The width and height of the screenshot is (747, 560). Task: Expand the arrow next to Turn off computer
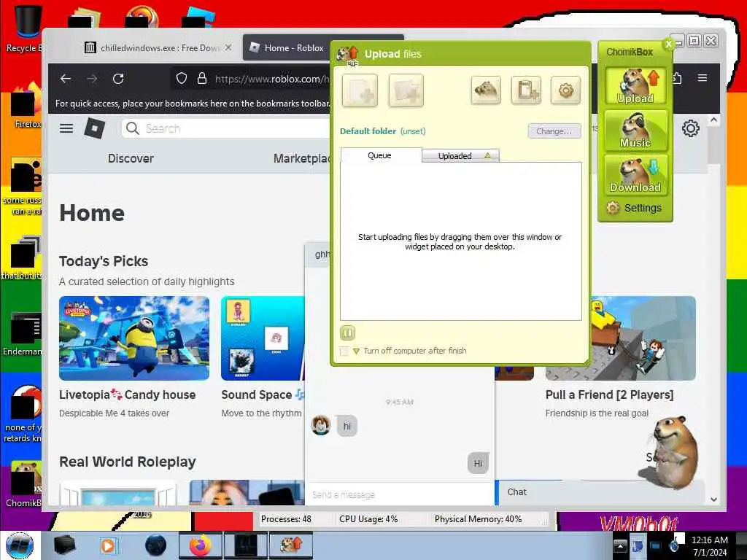coord(356,351)
